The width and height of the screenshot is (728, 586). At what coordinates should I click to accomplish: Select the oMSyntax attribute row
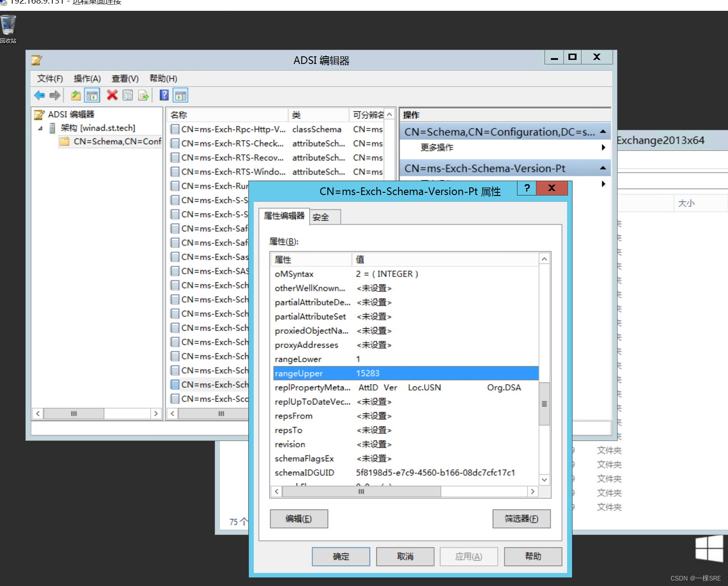click(406, 274)
